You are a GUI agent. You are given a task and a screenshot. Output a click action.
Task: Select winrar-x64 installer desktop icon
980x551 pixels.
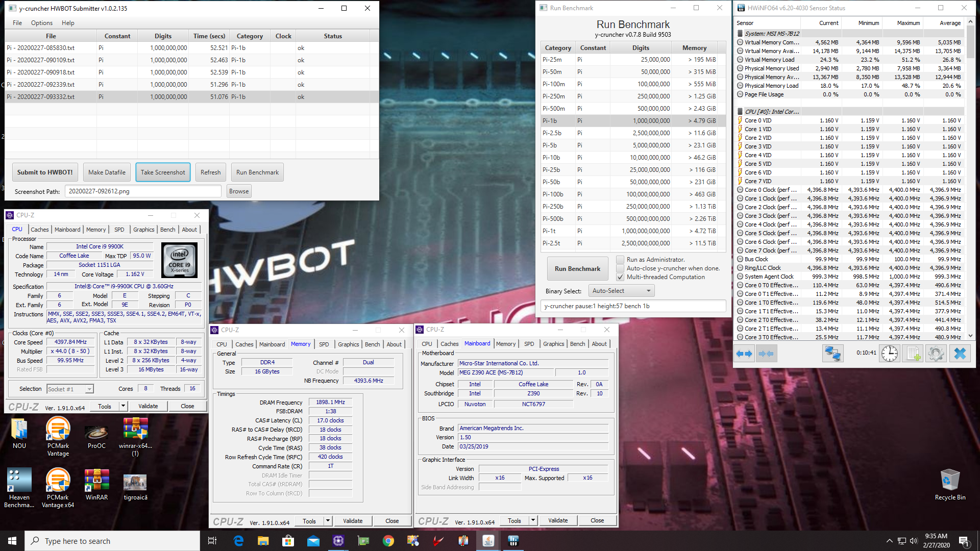135,437
